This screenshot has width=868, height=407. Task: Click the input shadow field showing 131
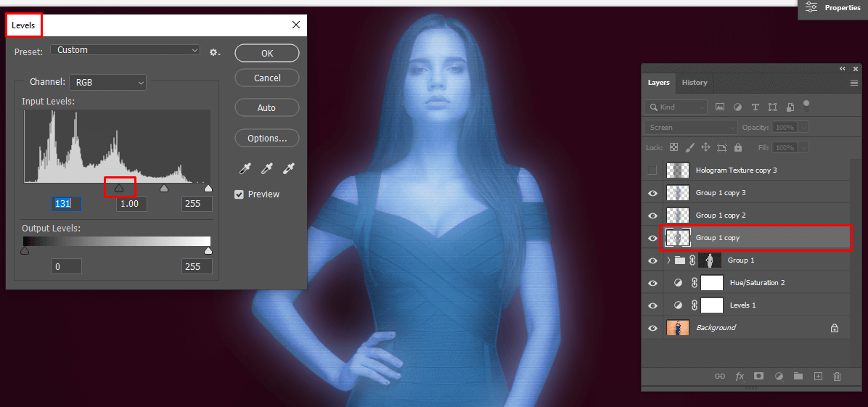click(x=67, y=204)
